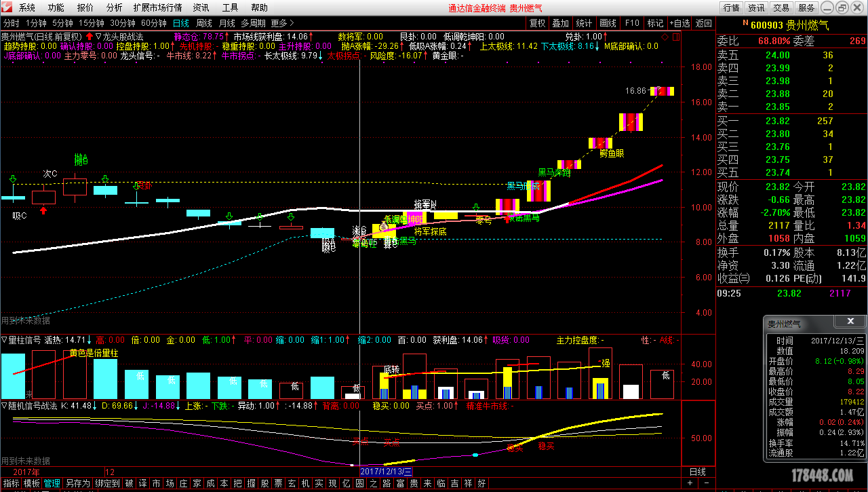Expand the 随机信号战法 indicator dropdown triangle
Viewport: 868px width, 492px height.
pos(4,406)
